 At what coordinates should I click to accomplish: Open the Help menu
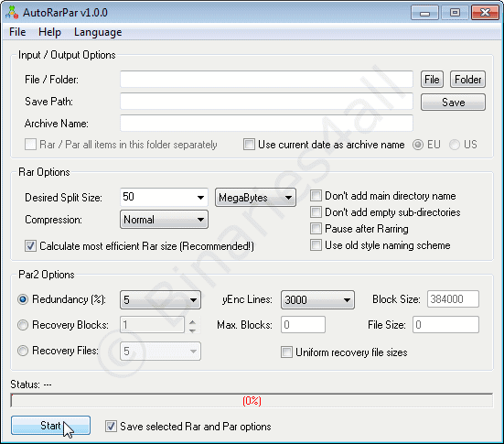click(49, 32)
